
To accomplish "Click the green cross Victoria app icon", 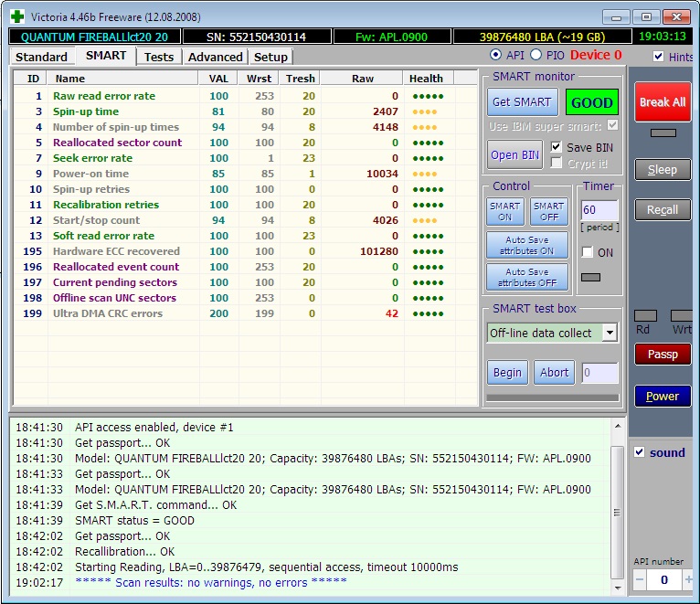I will [x=17, y=16].
